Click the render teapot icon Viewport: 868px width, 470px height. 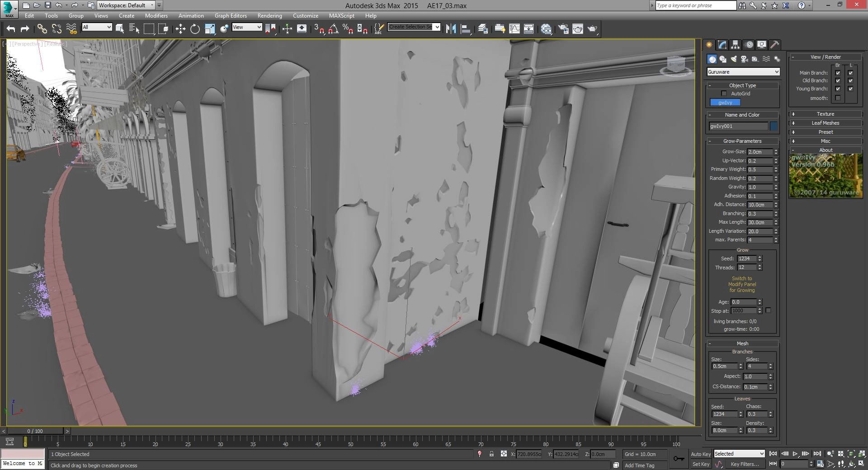[592, 29]
